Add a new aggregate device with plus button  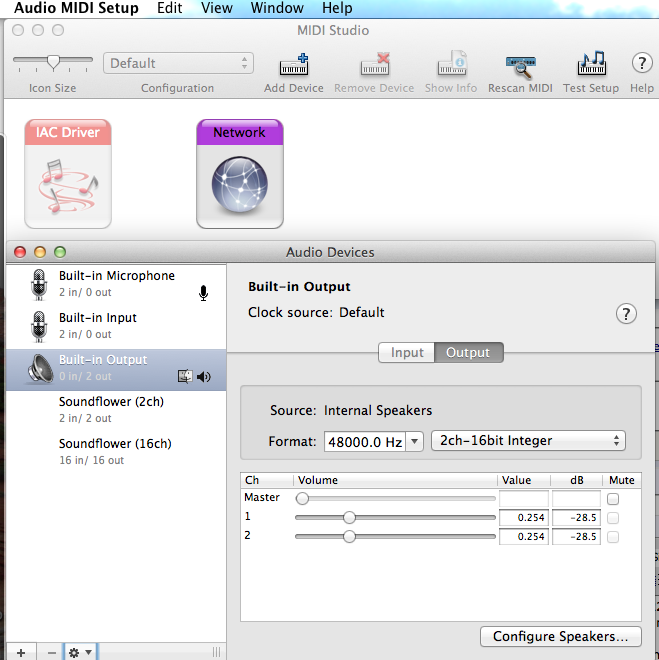point(21,652)
